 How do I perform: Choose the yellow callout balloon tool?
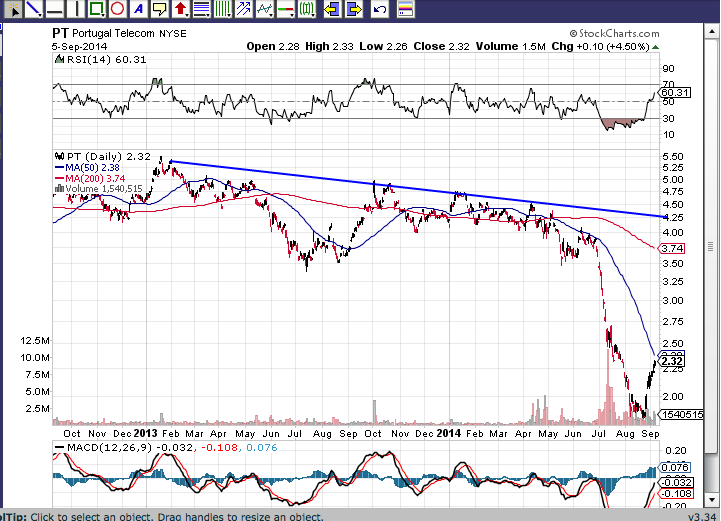160,9
